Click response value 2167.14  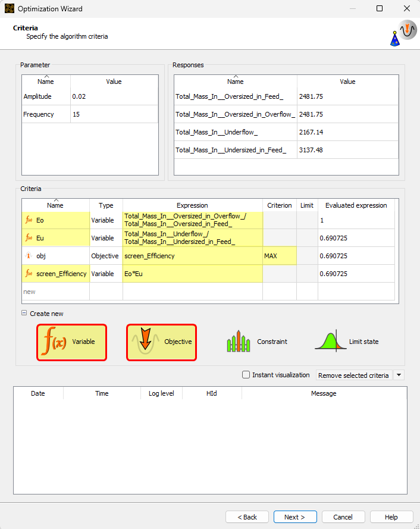pyautogui.click(x=347, y=132)
